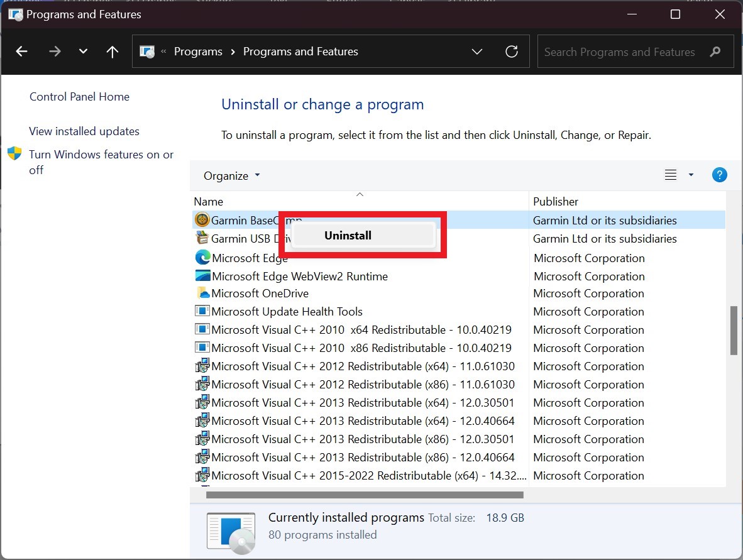Open Turn Windows features on or off

[x=101, y=162]
